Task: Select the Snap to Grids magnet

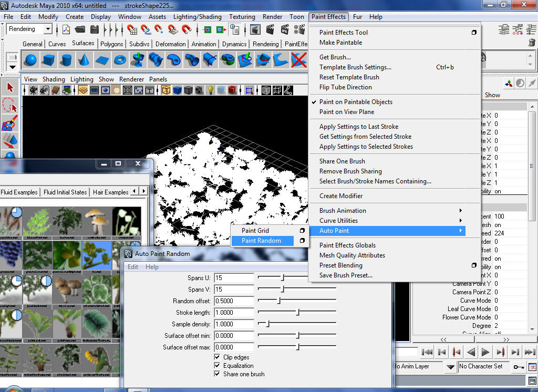Action: click(132, 29)
